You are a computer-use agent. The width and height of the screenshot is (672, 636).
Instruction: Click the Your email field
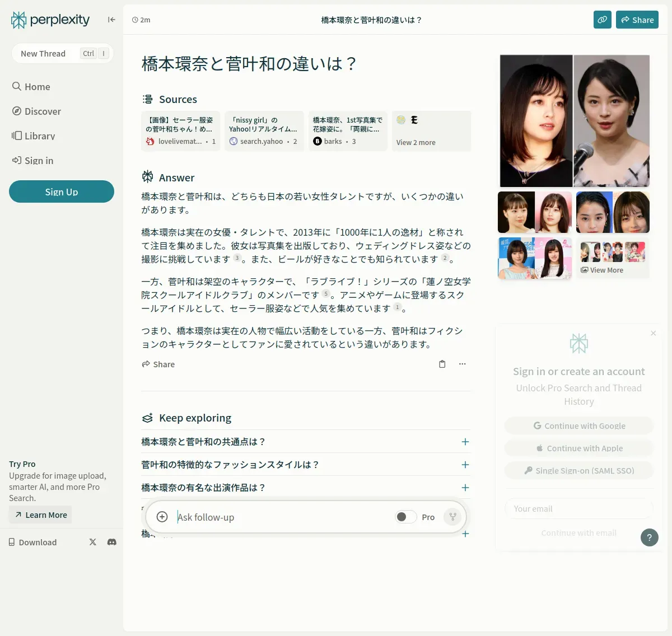579,508
